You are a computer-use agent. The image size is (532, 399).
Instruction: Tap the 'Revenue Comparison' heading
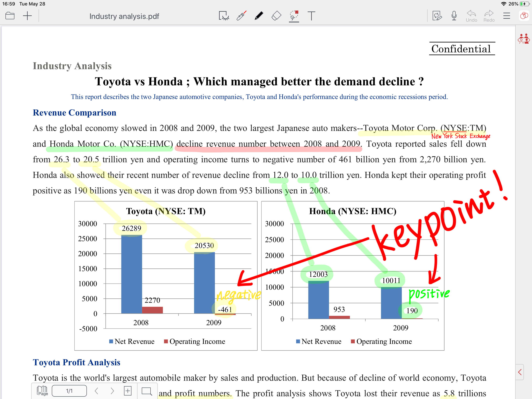[75, 113]
